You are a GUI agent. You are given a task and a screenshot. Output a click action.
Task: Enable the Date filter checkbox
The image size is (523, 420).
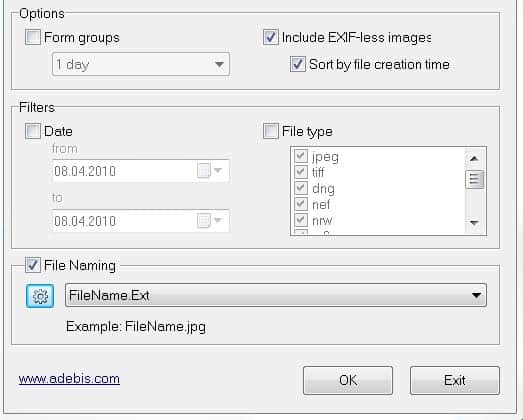click(33, 131)
